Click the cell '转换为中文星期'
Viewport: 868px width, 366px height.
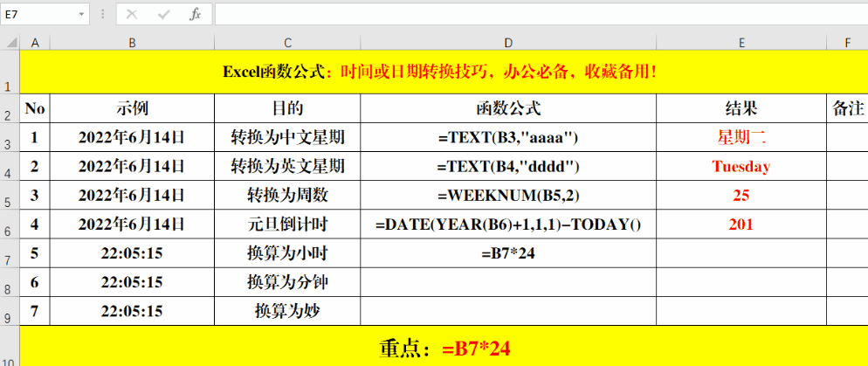[x=287, y=137]
